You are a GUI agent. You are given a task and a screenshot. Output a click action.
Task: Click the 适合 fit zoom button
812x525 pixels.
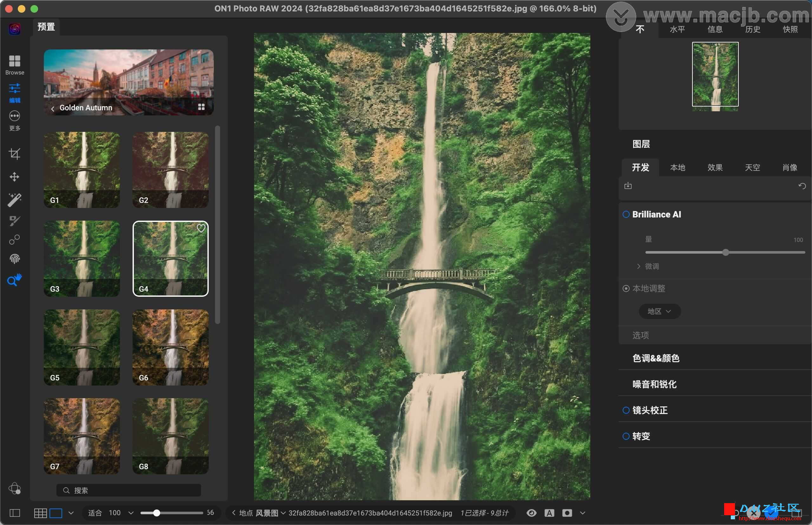tap(95, 513)
